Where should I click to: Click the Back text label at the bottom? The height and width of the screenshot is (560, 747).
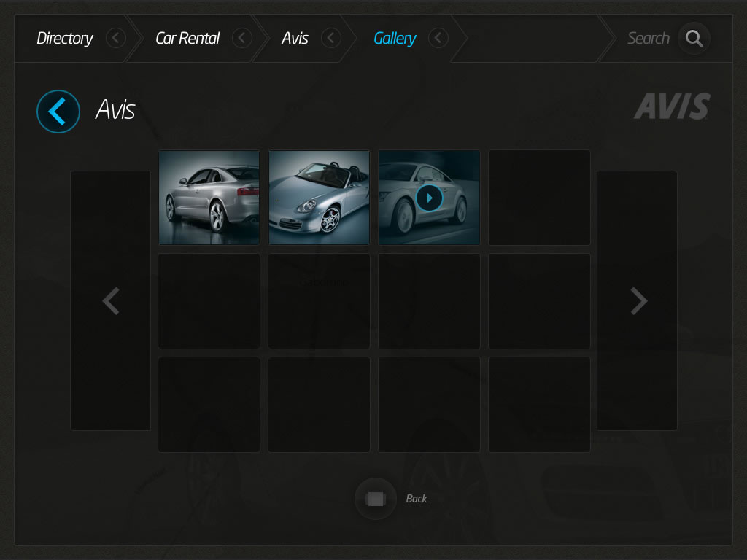(x=417, y=499)
